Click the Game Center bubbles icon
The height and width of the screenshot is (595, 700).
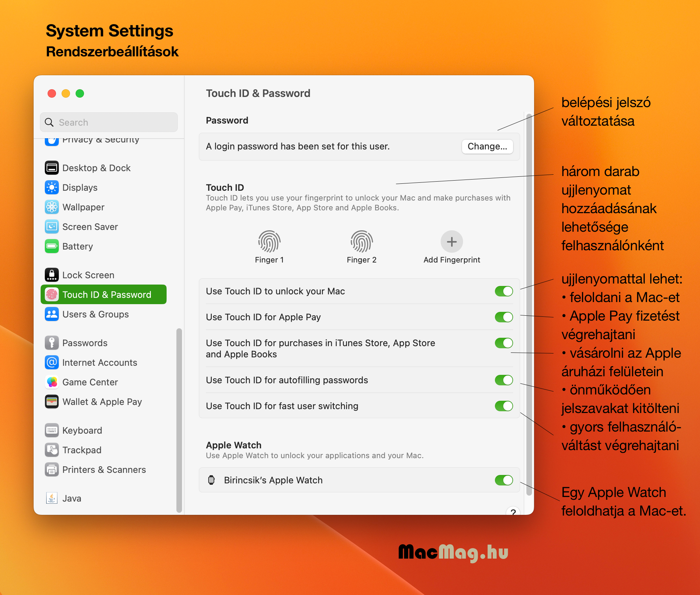click(x=52, y=382)
